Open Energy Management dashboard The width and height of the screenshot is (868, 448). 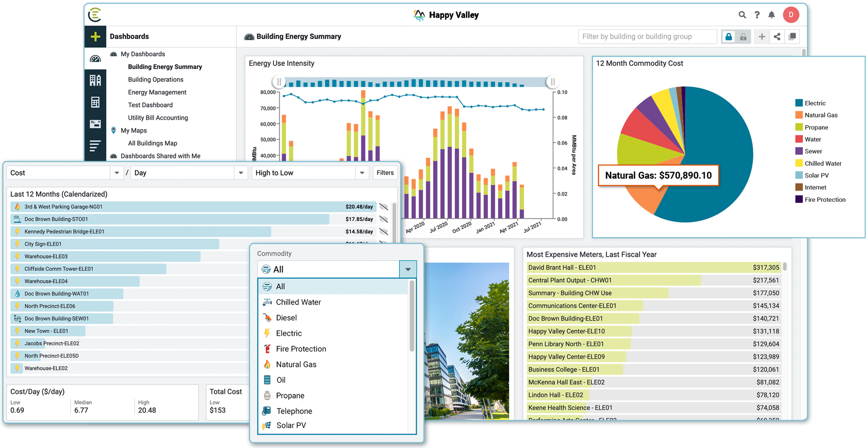click(x=157, y=92)
